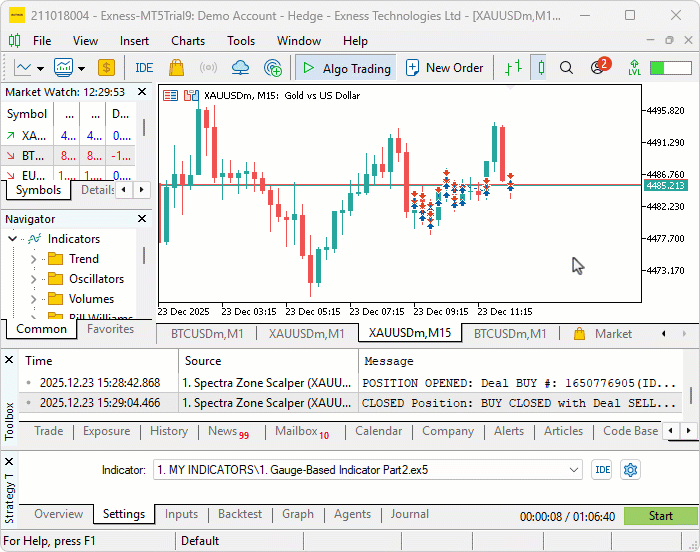The image size is (700, 552).
Task: Open the File menu
Action: click(42, 41)
